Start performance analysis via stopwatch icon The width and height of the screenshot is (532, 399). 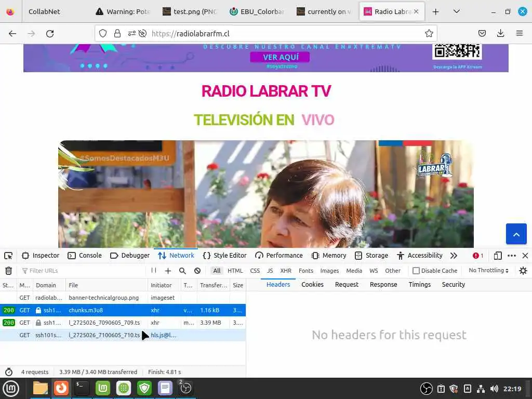(x=9, y=372)
